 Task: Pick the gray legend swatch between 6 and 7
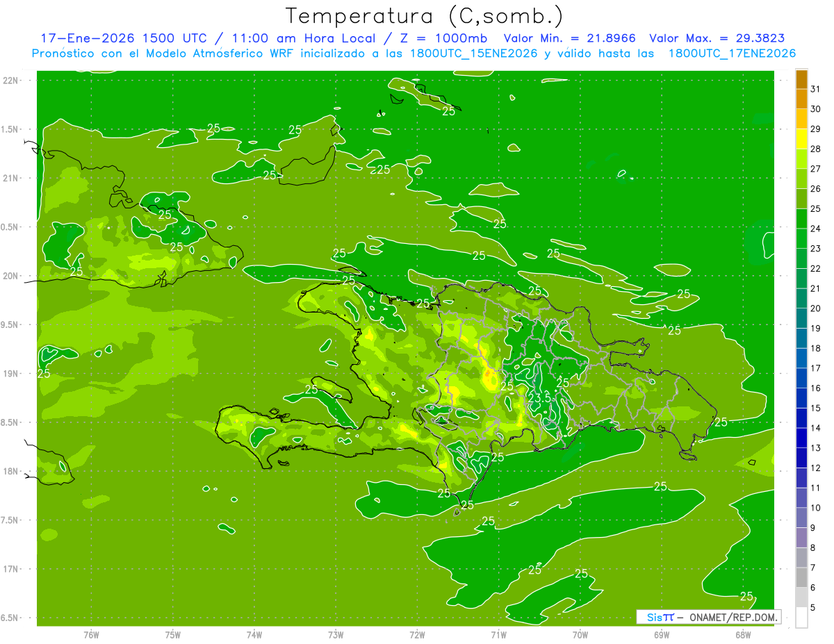[801, 577]
